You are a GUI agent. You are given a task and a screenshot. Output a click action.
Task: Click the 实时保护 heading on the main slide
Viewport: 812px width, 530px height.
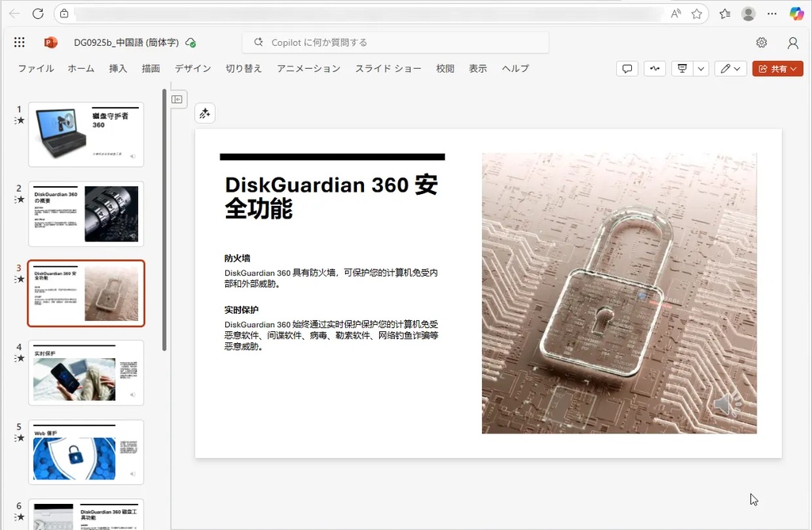[x=241, y=310]
